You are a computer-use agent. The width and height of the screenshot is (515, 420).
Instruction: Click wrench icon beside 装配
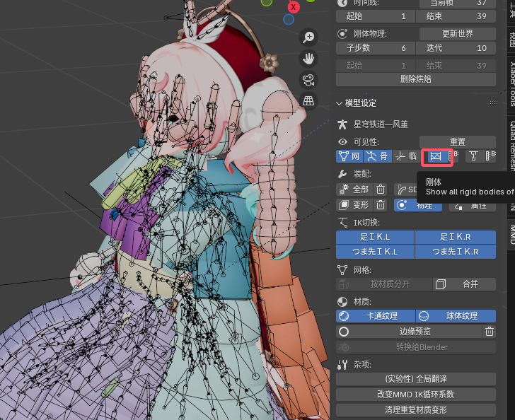[342, 174]
